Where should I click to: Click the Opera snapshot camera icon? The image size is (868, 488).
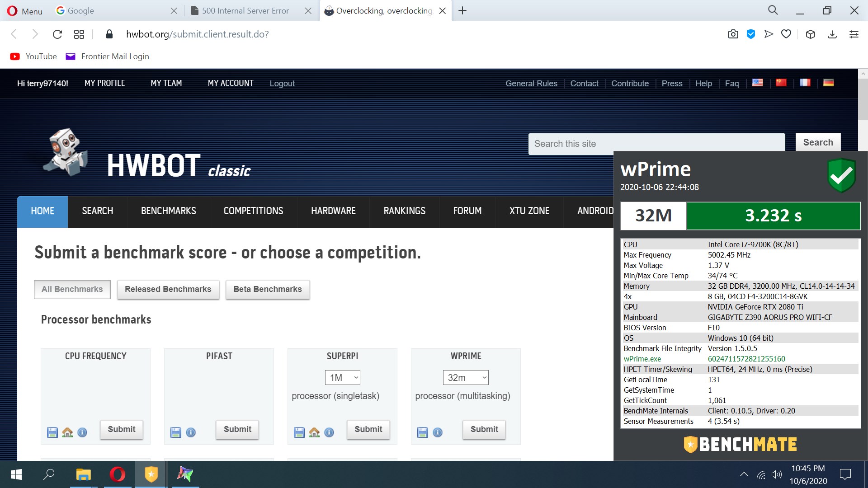click(x=733, y=34)
